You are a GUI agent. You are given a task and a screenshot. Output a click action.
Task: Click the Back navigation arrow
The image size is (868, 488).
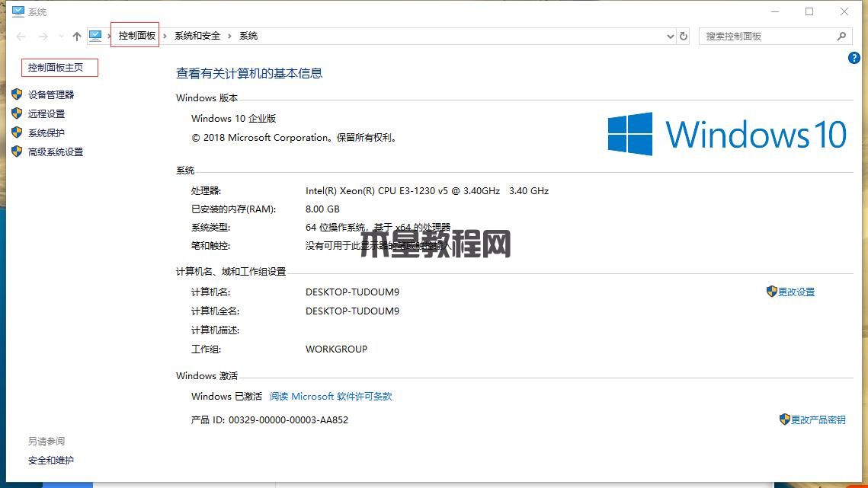[x=21, y=37]
